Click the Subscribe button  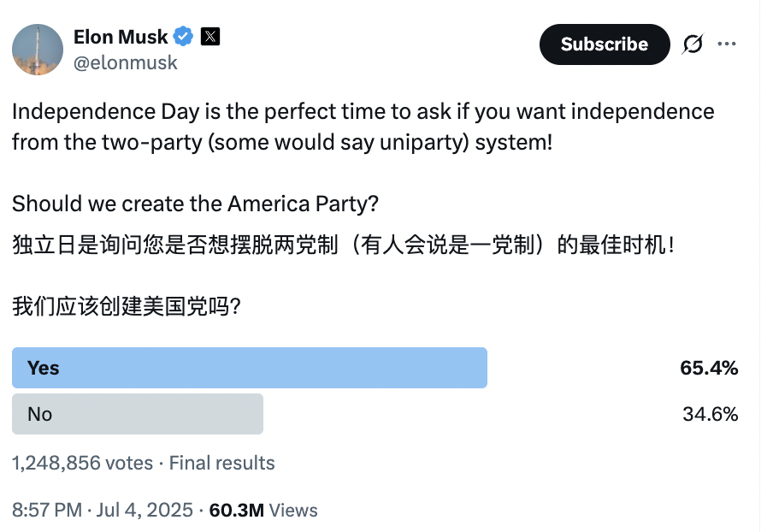click(x=604, y=44)
